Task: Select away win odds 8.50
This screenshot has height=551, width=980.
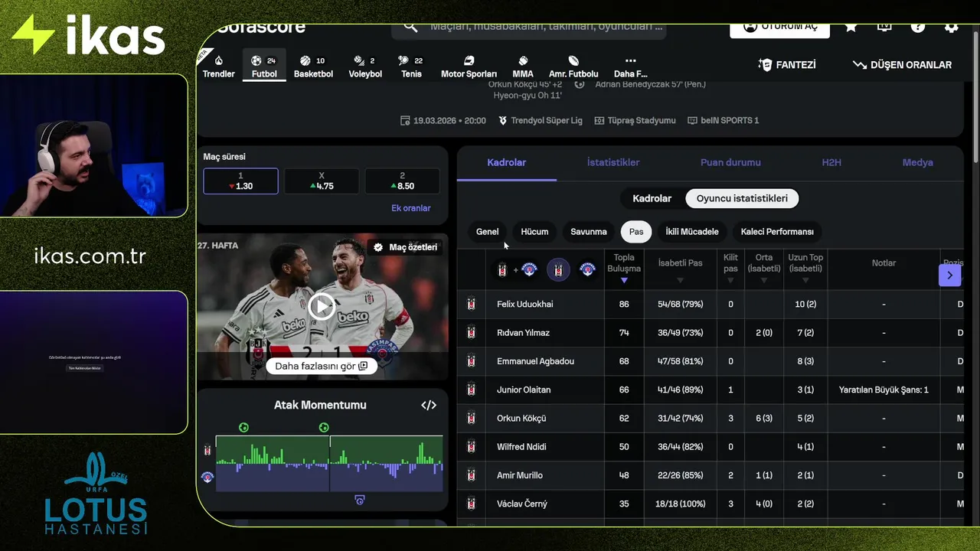Action: click(x=403, y=181)
